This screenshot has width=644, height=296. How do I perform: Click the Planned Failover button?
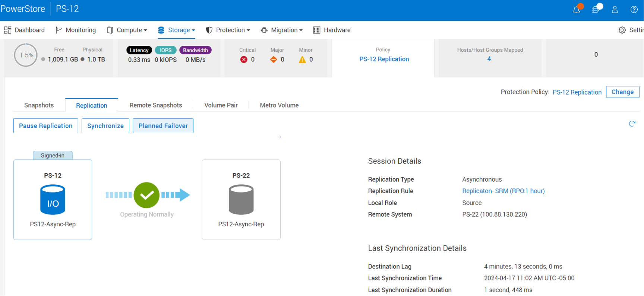point(163,126)
